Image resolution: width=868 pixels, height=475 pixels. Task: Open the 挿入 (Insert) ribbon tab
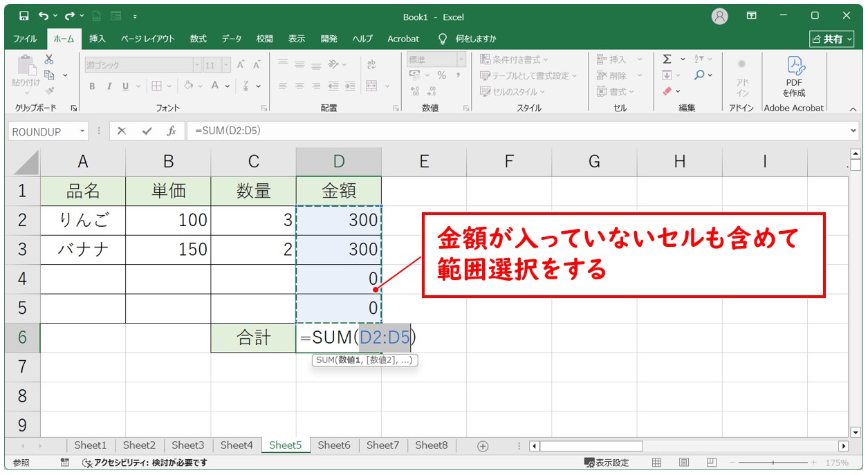98,39
